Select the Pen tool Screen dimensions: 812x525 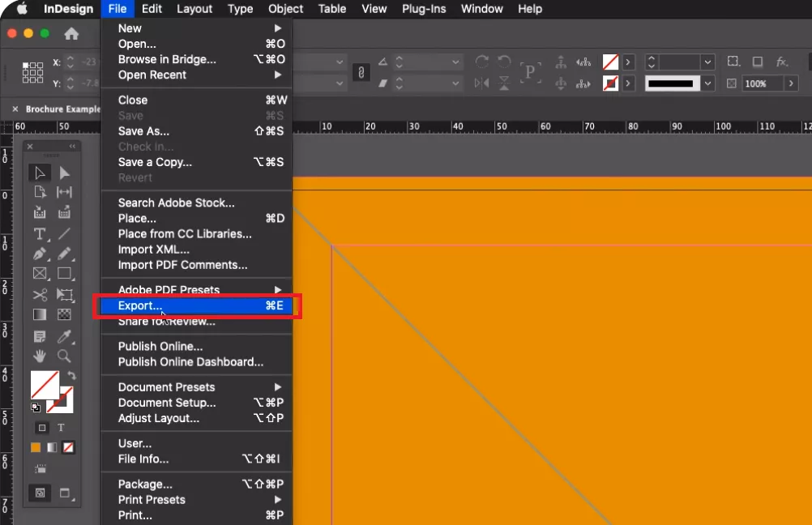pos(40,254)
